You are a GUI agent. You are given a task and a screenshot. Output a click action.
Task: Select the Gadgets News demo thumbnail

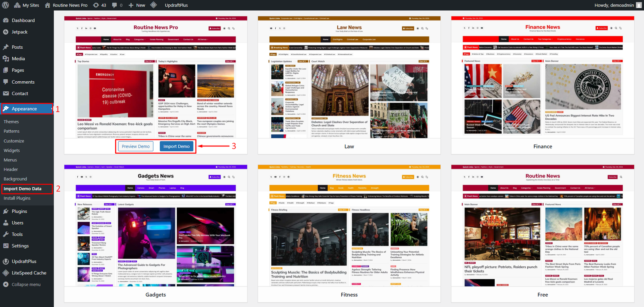coord(156,225)
